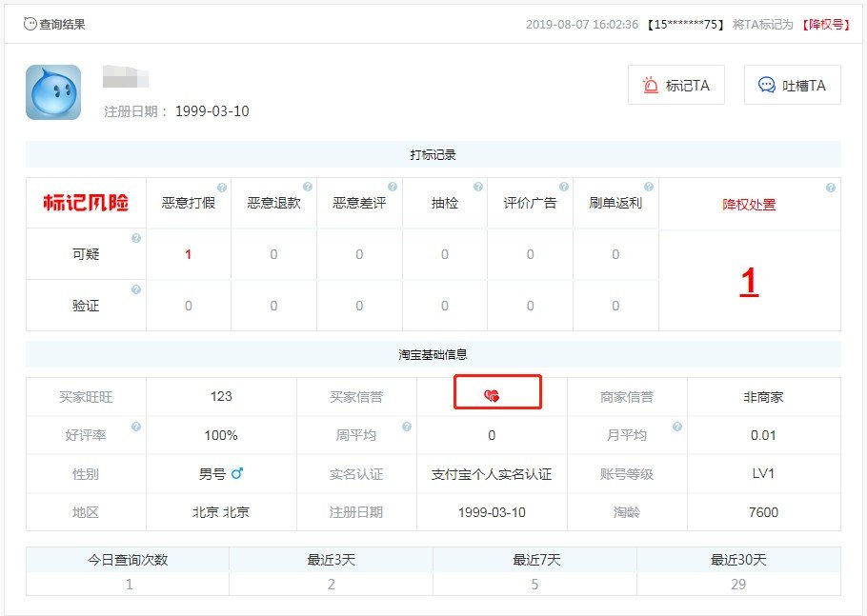The height and width of the screenshot is (616, 867).
Task: Click the help icon beside 刷单返利
Action: [649, 188]
